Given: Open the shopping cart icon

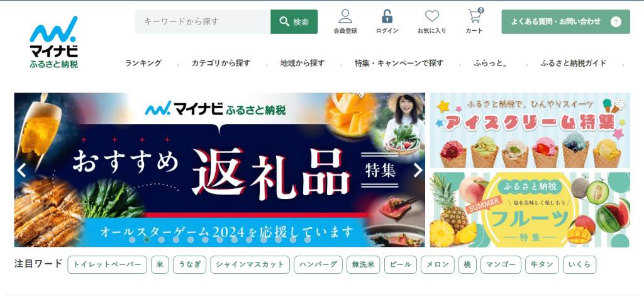Looking at the screenshot, I should pyautogui.click(x=475, y=16).
